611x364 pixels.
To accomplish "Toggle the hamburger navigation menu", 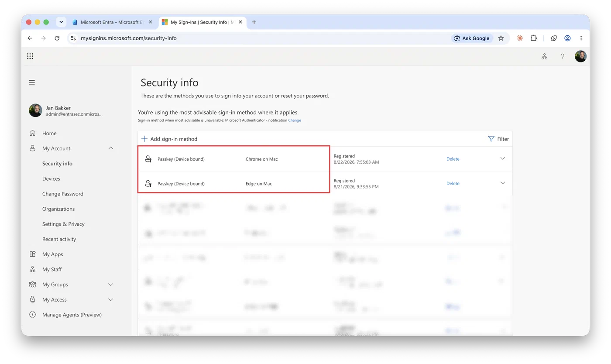I will 32,82.
